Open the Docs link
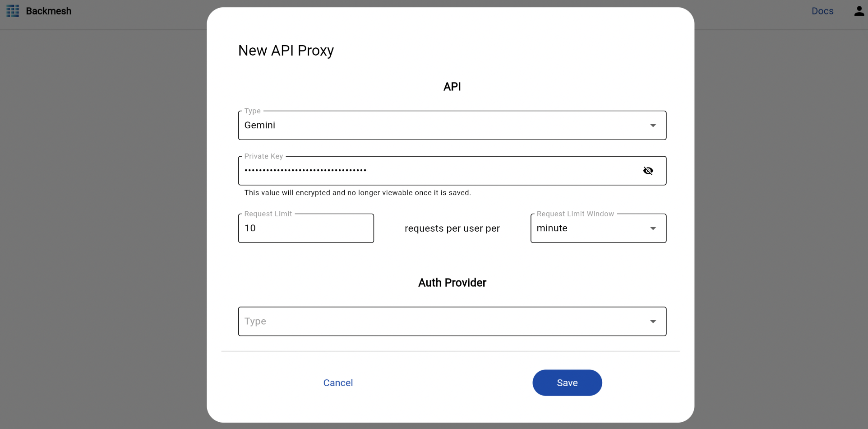Screen dimensions: 868x429 tap(822, 11)
